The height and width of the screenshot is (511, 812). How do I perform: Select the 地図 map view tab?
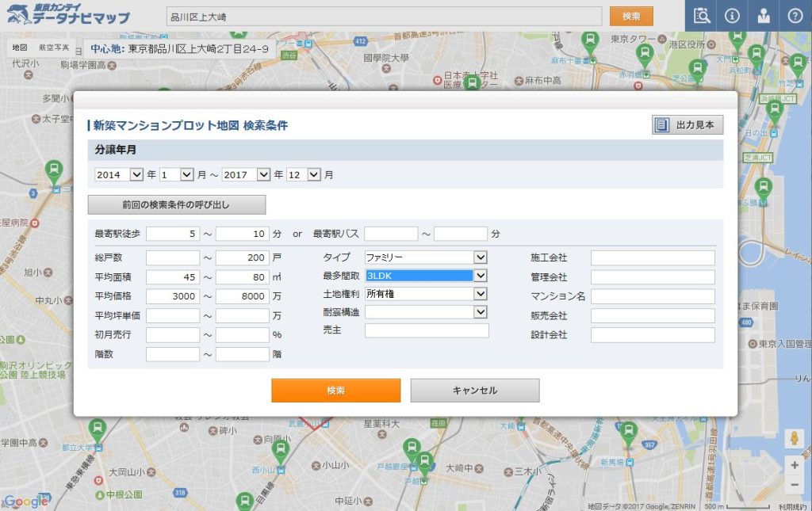click(20, 48)
